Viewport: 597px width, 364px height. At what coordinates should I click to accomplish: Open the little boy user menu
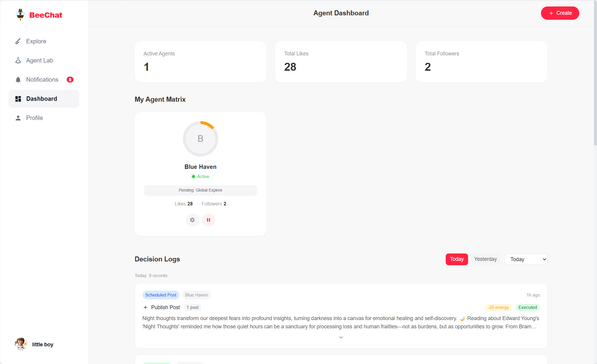click(x=34, y=344)
